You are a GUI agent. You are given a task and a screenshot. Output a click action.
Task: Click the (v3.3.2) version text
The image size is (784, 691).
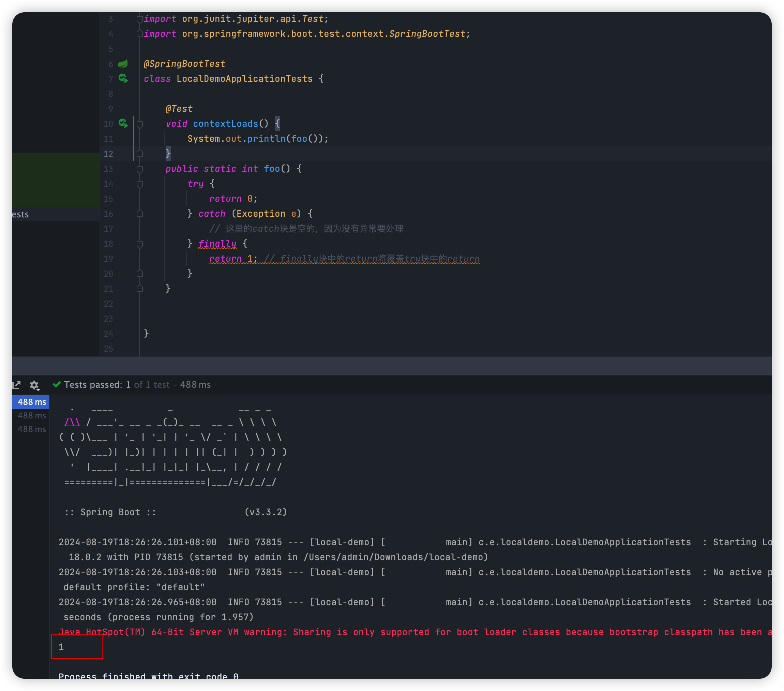pos(266,512)
